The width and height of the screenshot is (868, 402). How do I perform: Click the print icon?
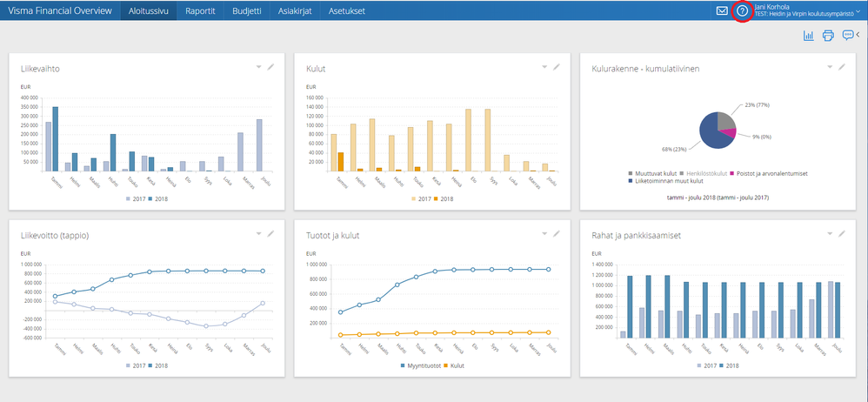[828, 36]
